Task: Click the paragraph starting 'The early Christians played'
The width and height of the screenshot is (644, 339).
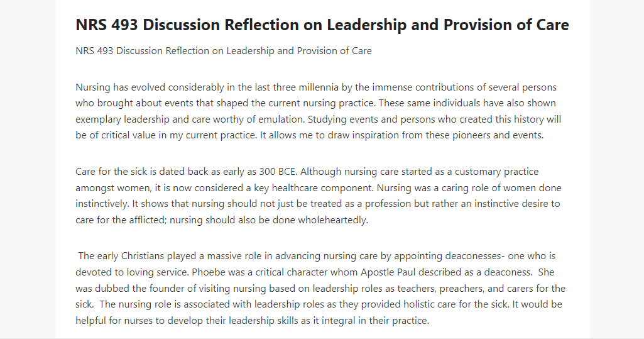Action: click(320, 288)
